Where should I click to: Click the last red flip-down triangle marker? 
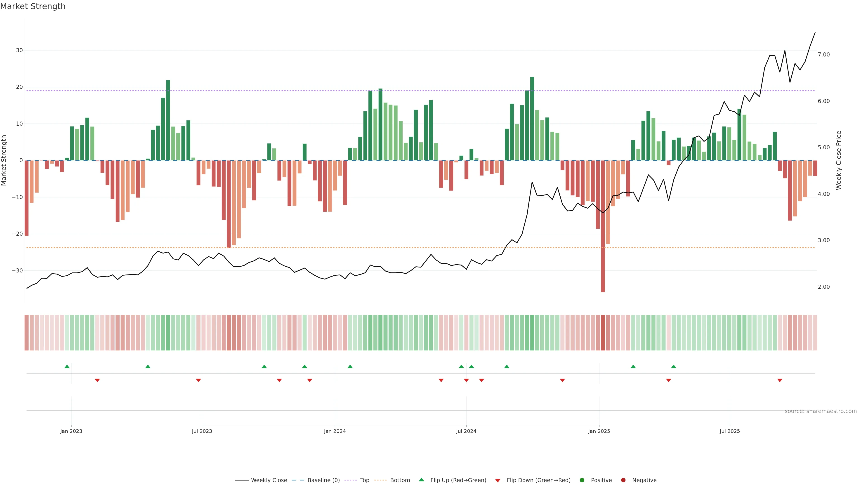780,380
